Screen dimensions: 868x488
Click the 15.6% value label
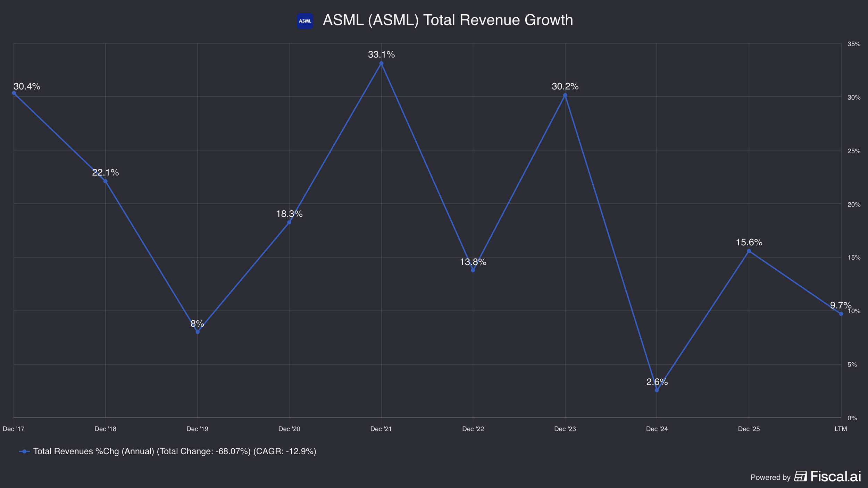pyautogui.click(x=749, y=242)
